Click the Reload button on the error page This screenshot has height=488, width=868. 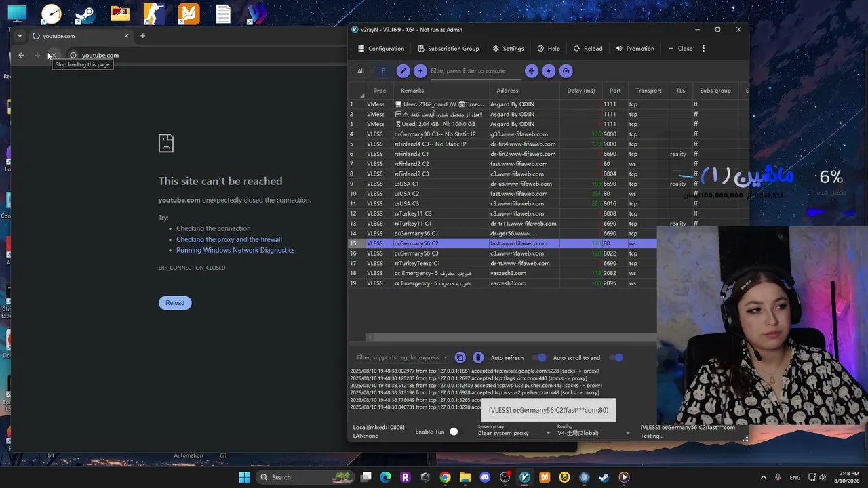(175, 303)
